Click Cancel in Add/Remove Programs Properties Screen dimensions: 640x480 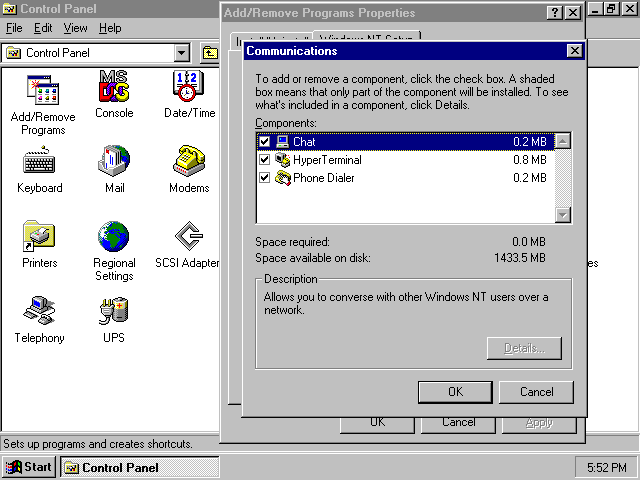click(458, 424)
